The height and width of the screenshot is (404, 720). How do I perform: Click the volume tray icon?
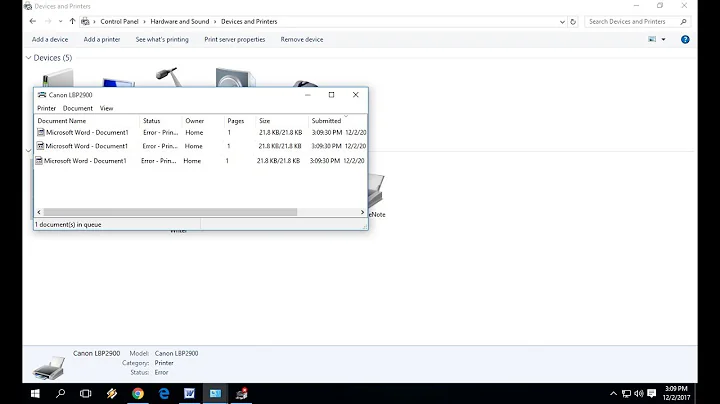pos(639,393)
